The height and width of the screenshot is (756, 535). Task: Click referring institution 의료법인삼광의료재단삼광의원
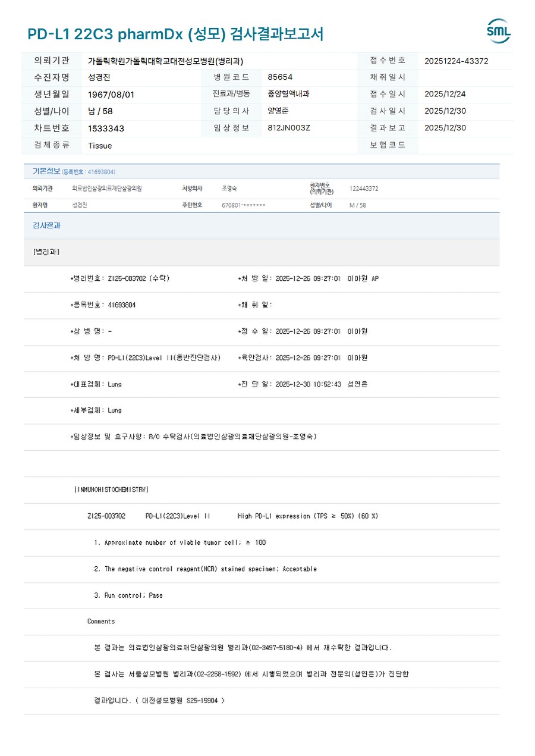point(107,189)
